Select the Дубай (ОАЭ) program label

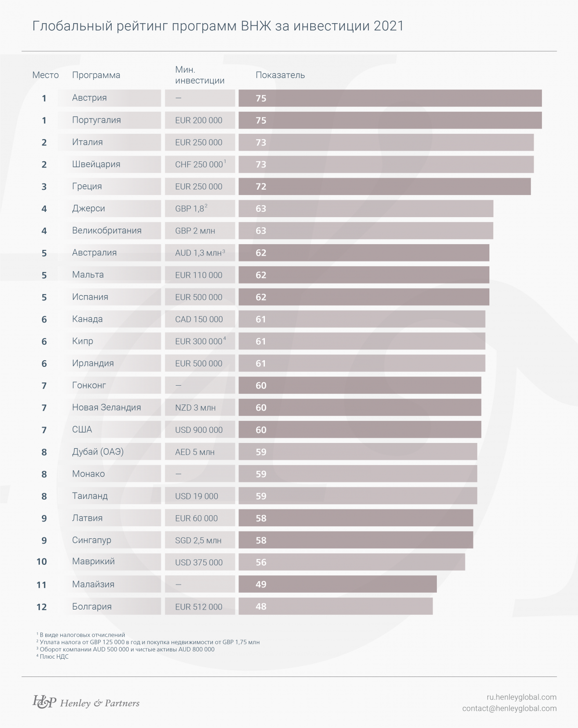98,452
